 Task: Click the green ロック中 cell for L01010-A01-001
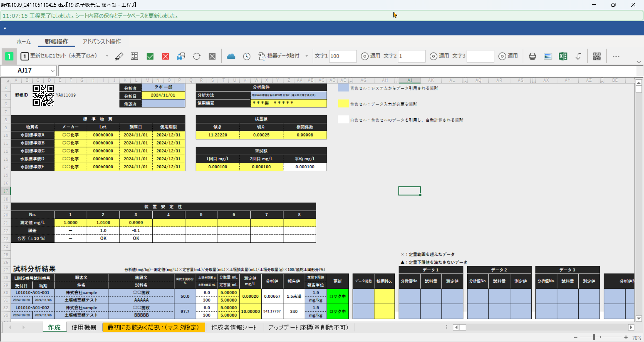click(337, 296)
